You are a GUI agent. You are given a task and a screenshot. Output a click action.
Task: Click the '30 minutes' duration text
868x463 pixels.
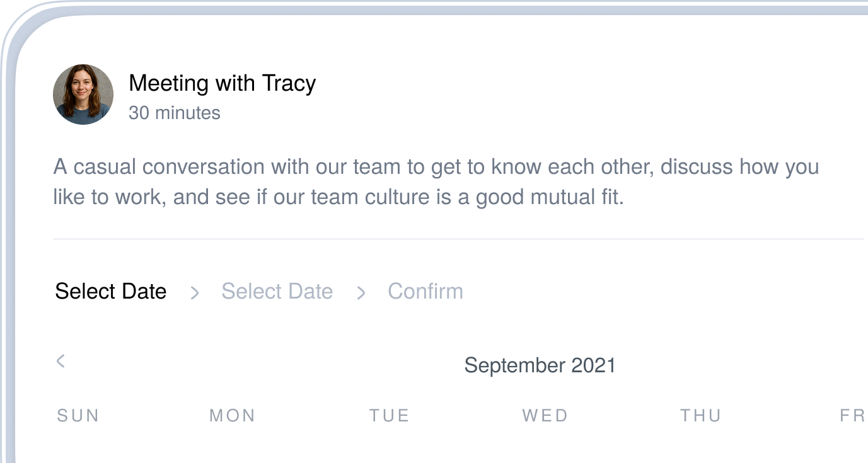(x=175, y=113)
